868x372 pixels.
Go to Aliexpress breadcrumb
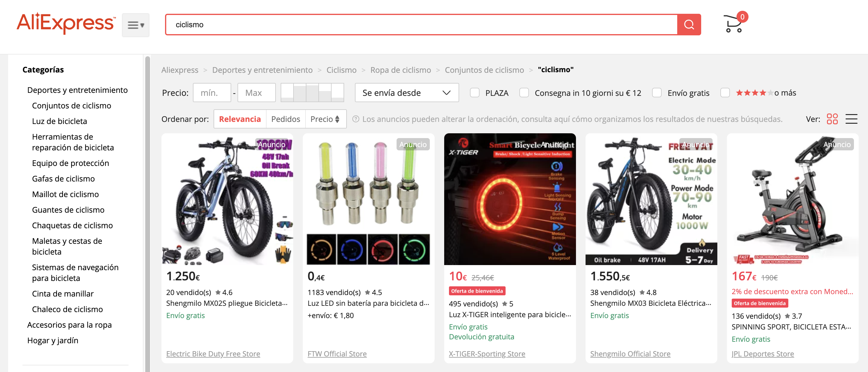180,70
